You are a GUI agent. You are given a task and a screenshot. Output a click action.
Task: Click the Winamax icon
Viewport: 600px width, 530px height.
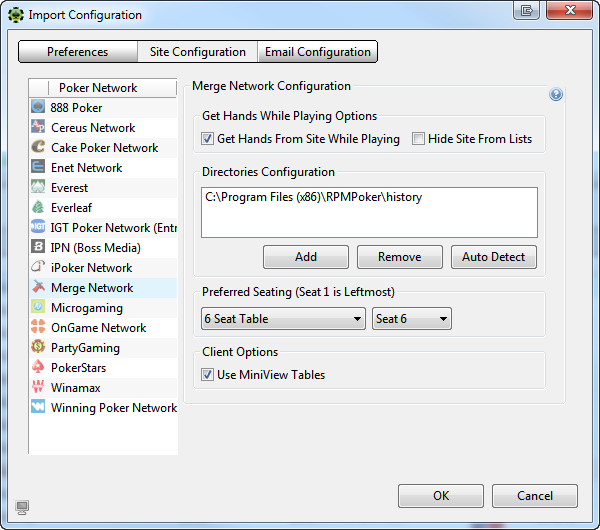click(38, 386)
